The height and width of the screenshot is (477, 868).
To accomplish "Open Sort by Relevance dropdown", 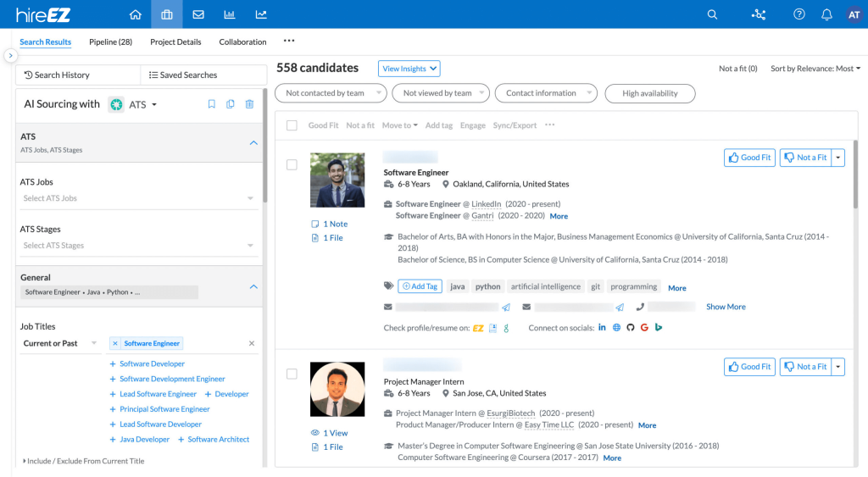I will [x=815, y=69].
